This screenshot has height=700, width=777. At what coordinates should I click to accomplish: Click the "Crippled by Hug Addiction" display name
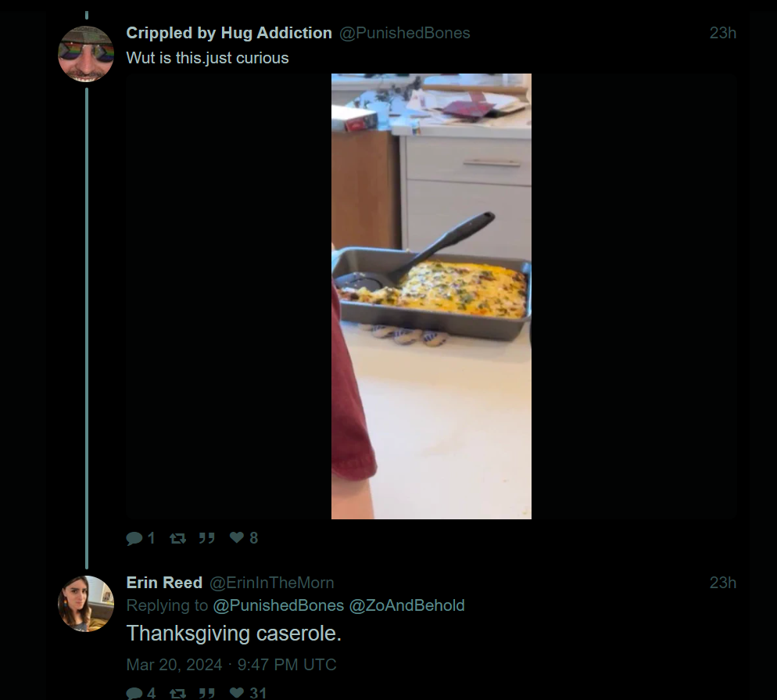point(229,33)
